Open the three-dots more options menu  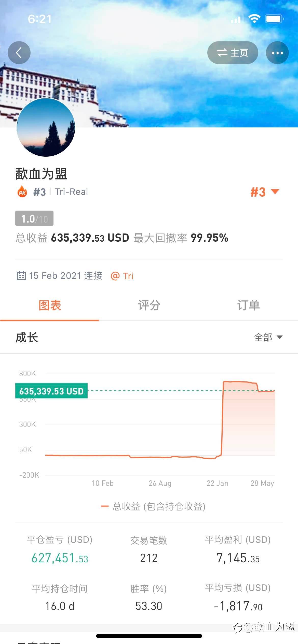pos(277,53)
